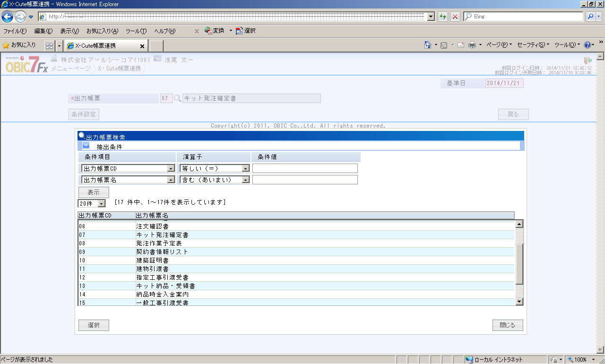
Task: Click the refresh icon beside the address bar
Action: [x=443, y=17]
